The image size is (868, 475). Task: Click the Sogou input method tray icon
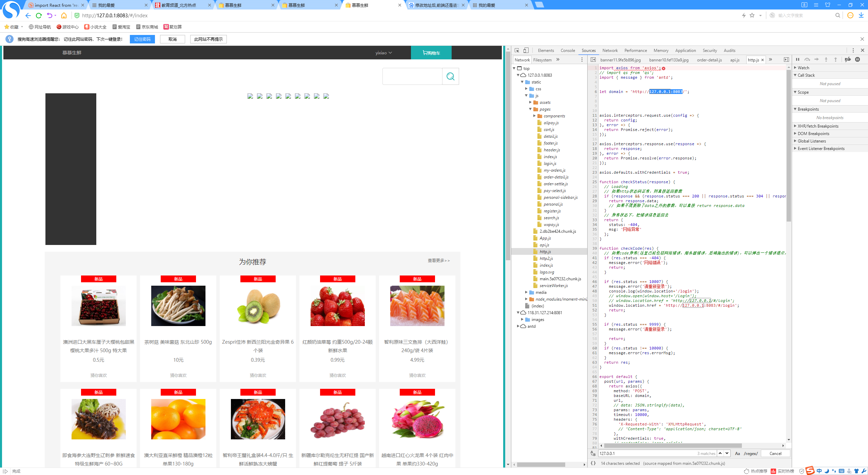810,471
